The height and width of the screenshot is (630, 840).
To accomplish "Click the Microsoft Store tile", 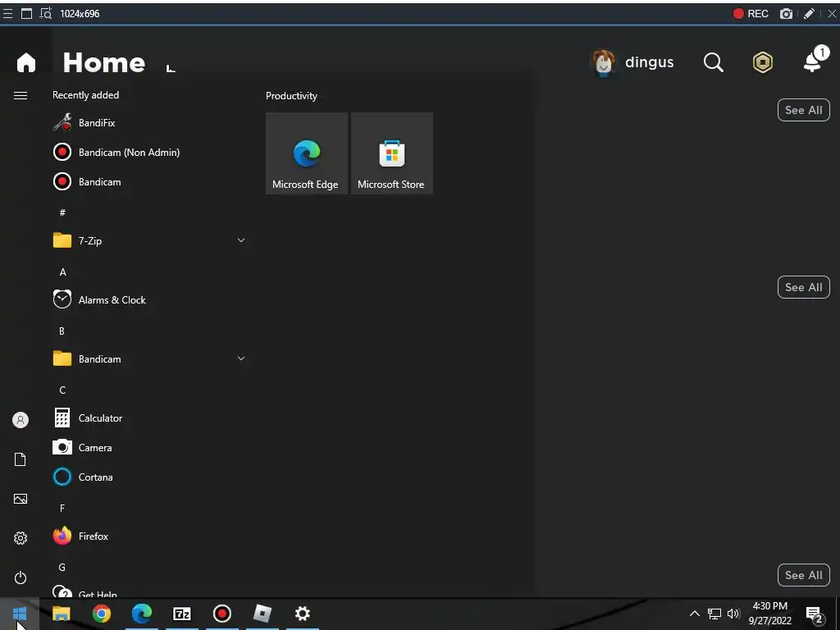I will [x=391, y=153].
